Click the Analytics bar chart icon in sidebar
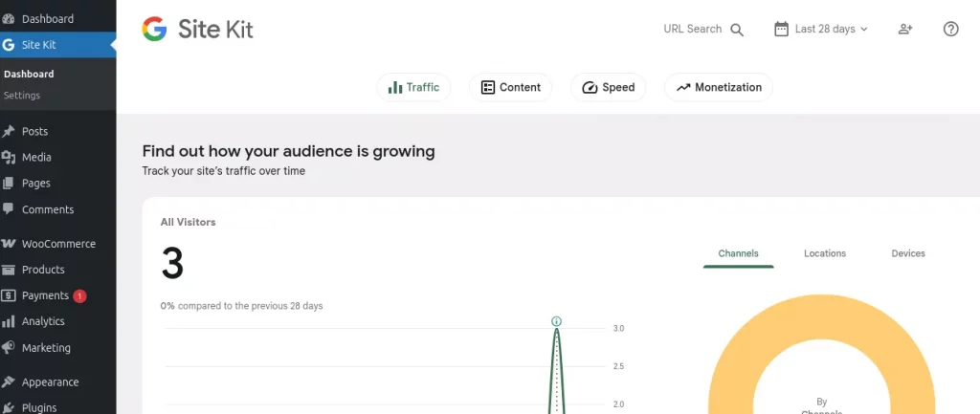 click(x=8, y=321)
